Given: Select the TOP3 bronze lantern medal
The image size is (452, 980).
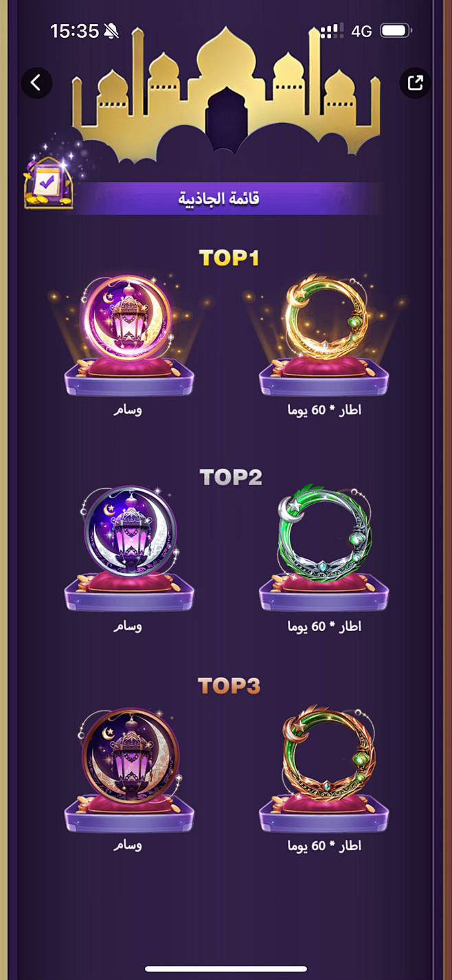Looking at the screenshot, I should coord(129,749).
